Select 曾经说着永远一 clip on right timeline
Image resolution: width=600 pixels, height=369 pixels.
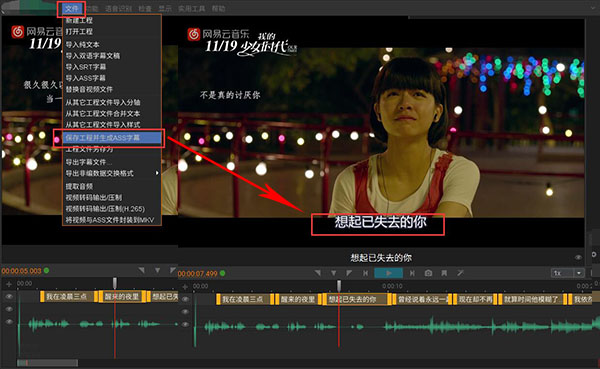pyautogui.click(x=422, y=299)
